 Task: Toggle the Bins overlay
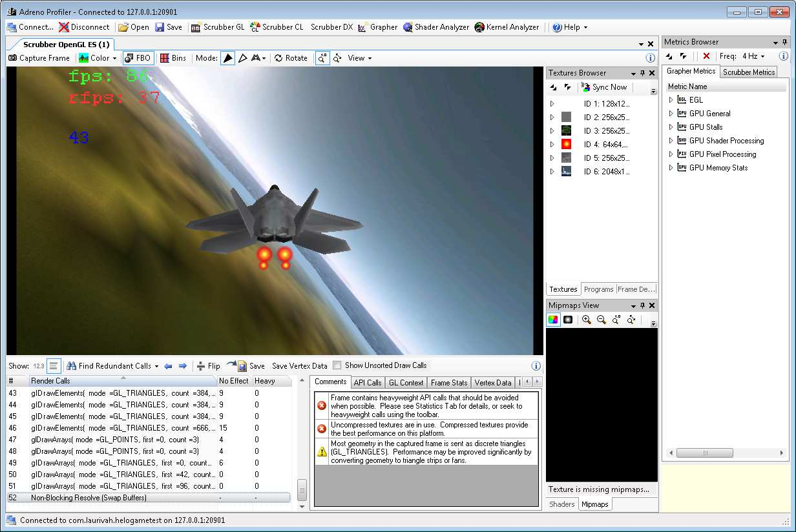coord(173,58)
